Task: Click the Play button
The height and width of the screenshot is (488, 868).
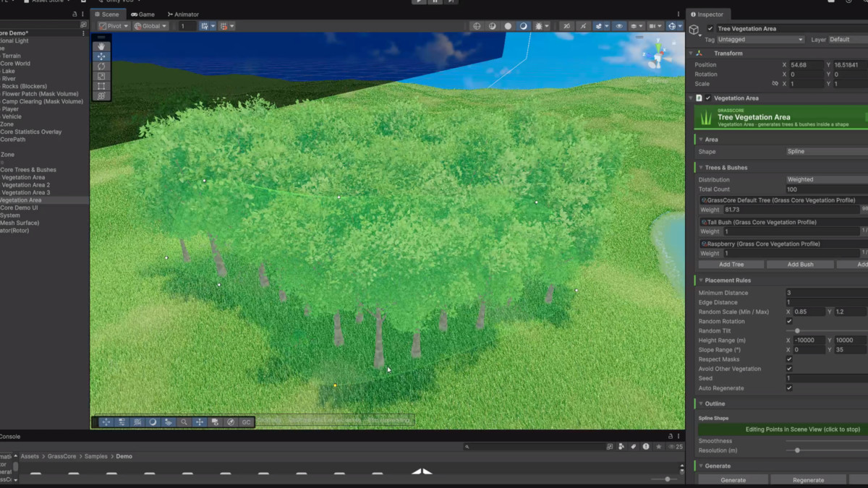Action: point(419,1)
